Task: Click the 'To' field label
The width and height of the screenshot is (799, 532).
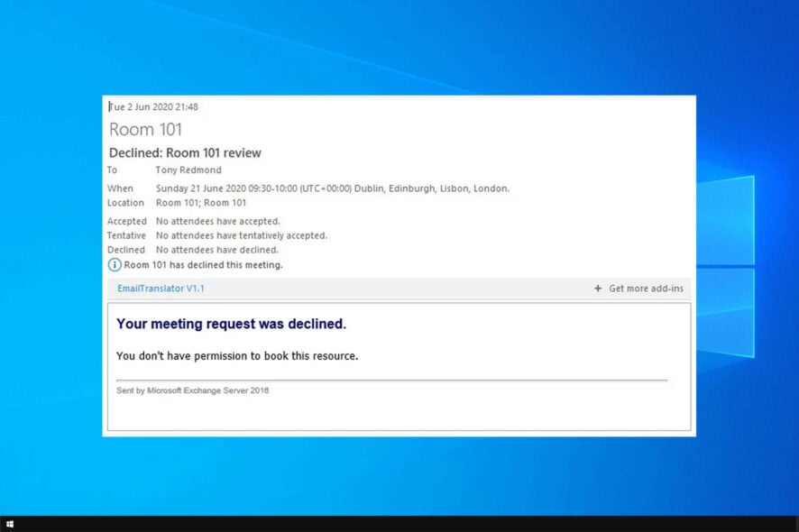Action: click(x=112, y=170)
